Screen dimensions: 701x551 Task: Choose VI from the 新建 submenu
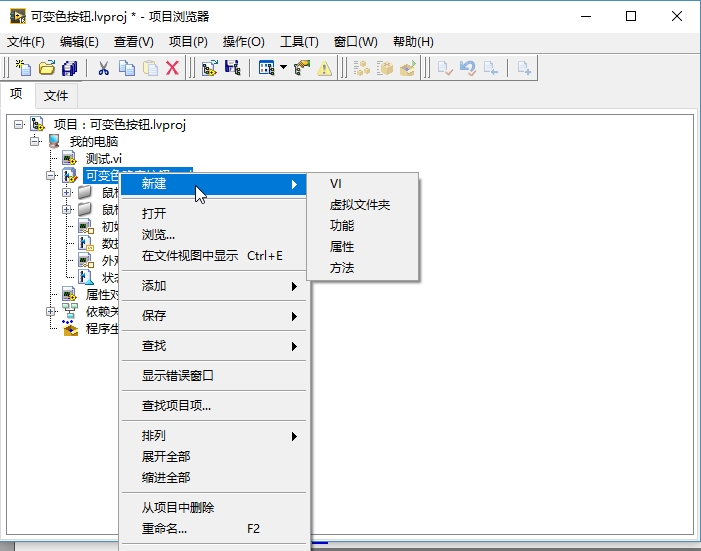pos(363,184)
